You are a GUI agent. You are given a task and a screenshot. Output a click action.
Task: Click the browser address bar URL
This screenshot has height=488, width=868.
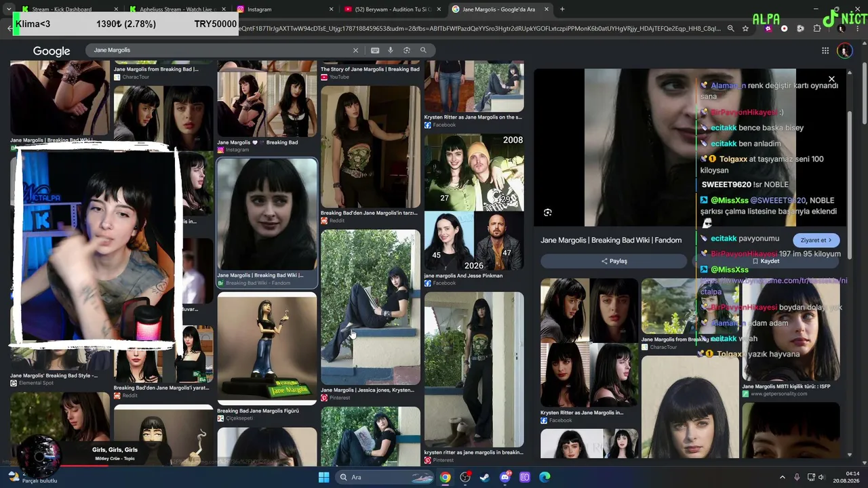click(x=479, y=28)
